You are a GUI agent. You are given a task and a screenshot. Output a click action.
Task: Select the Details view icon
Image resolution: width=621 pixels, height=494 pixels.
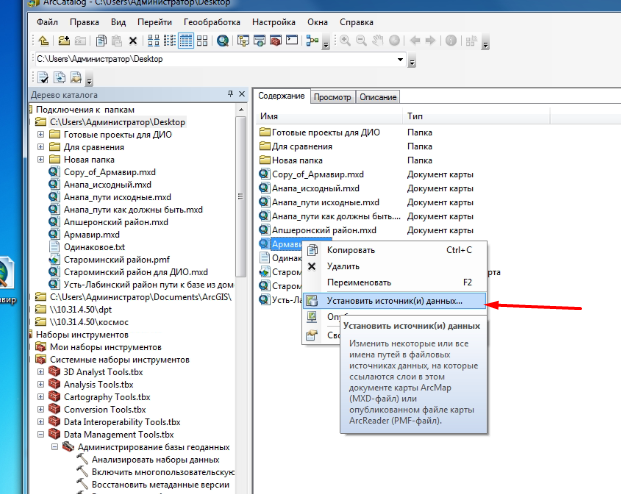pos(186,40)
